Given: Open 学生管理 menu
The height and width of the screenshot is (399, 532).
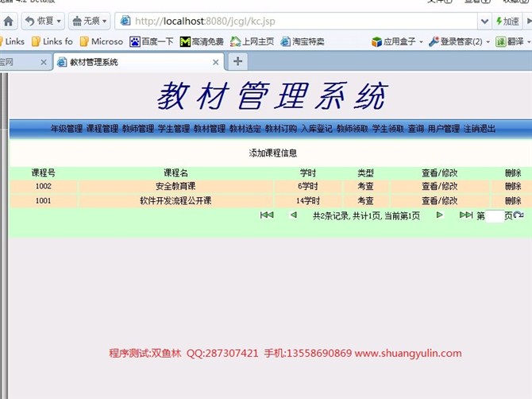Looking at the screenshot, I should pyautogui.click(x=174, y=128).
